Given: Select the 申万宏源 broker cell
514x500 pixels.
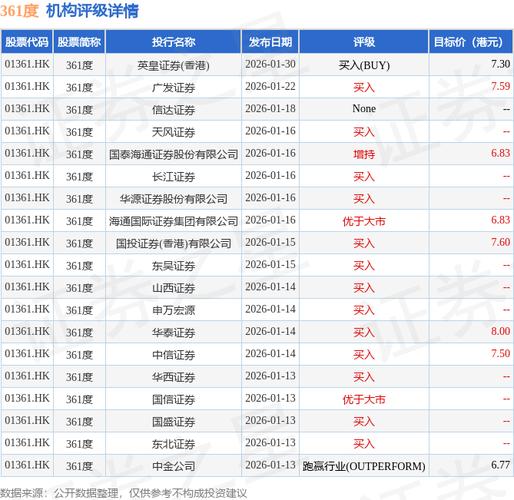Looking at the screenshot, I should tap(173, 310).
